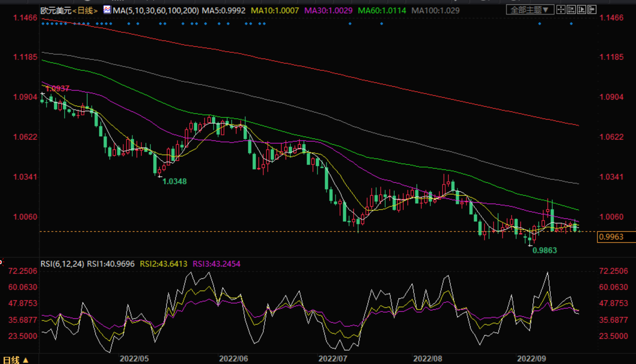Click the left axis 1.0622 price label
The height and width of the screenshot is (364, 636).
click(25, 137)
